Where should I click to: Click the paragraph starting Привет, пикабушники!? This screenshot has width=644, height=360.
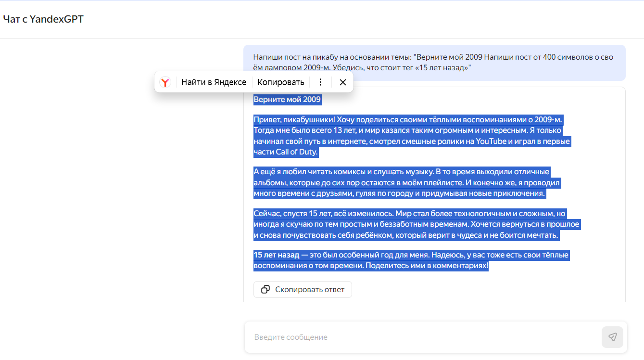coord(412,136)
